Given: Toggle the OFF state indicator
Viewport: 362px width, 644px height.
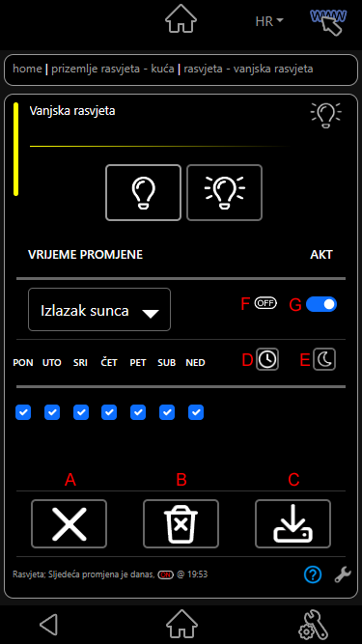Looking at the screenshot, I should [x=266, y=303].
